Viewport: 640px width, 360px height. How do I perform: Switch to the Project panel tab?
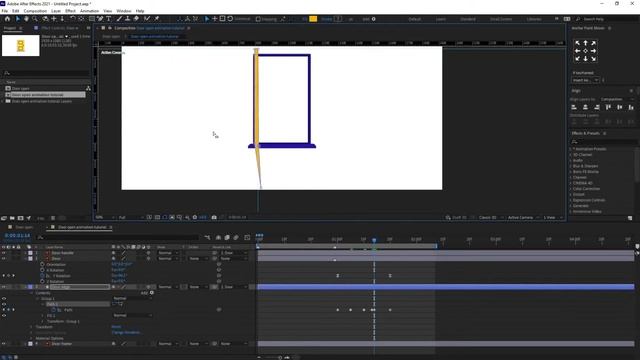10,28
